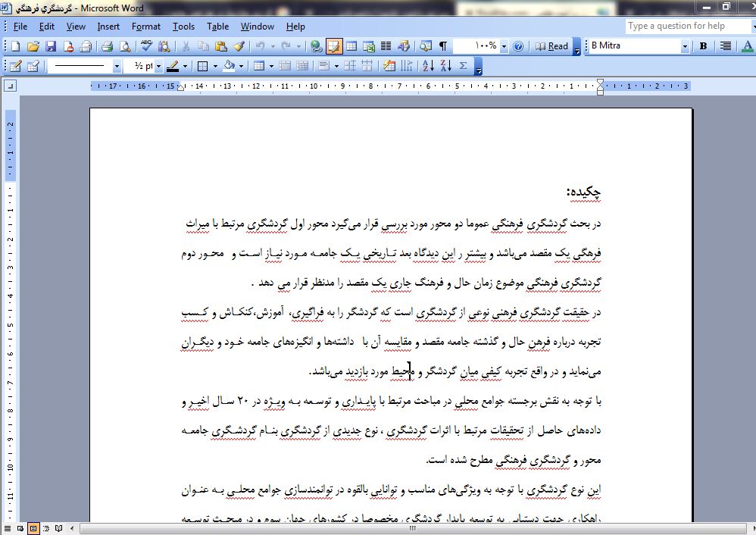Open the Format menu
The height and width of the screenshot is (535, 756).
tap(145, 26)
